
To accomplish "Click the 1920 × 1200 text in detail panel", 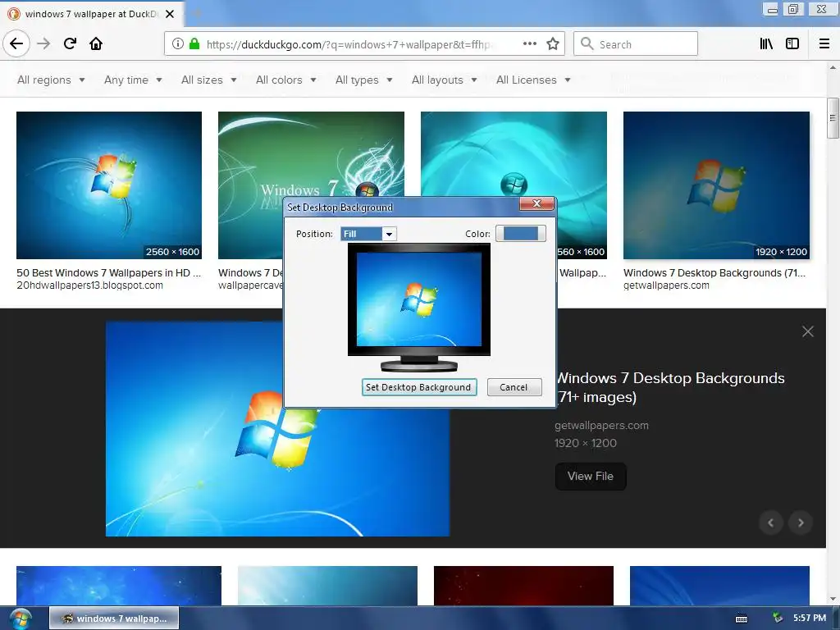I will click(x=585, y=443).
